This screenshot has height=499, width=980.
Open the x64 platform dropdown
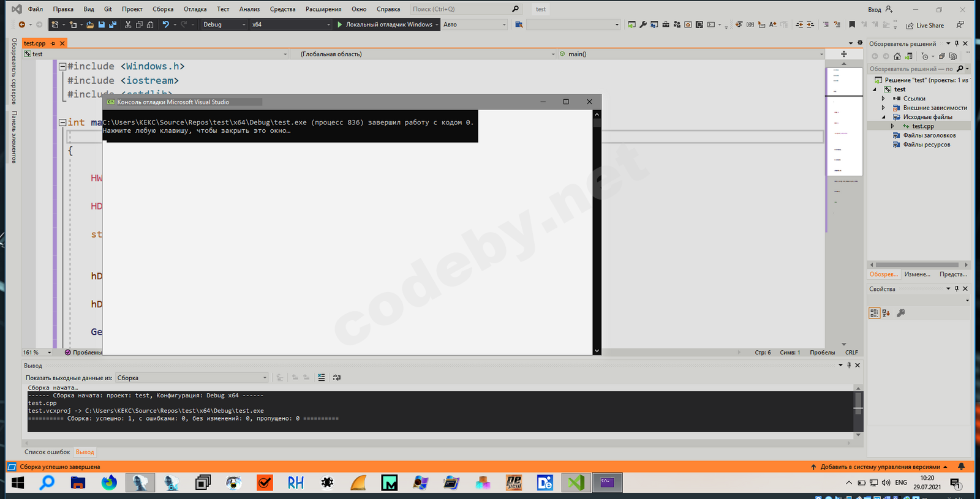click(x=290, y=24)
